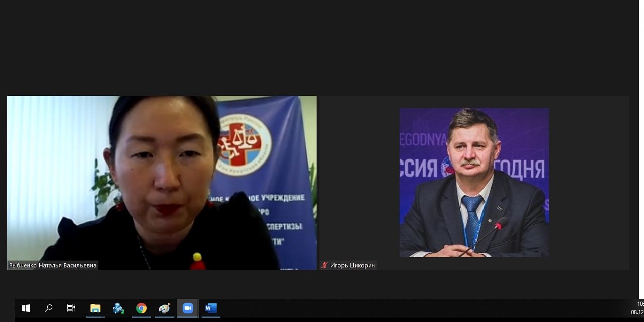The width and height of the screenshot is (644, 322).
Task: Switch to Google Chrome in the taskbar
Action: [141, 308]
